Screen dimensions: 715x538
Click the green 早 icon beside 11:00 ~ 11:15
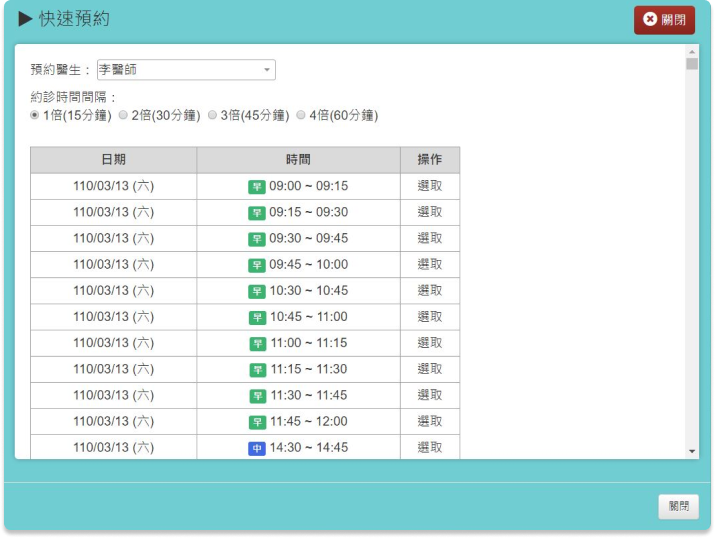(257, 343)
